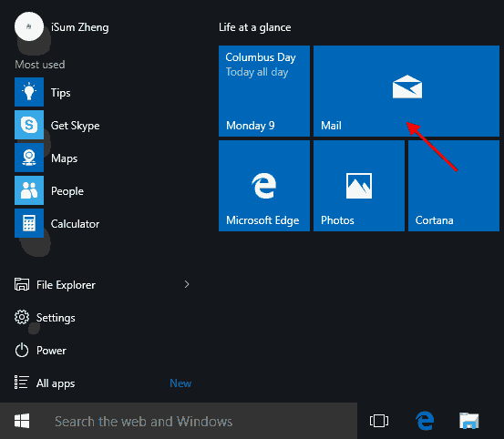Open the Cortana tile

point(454,186)
